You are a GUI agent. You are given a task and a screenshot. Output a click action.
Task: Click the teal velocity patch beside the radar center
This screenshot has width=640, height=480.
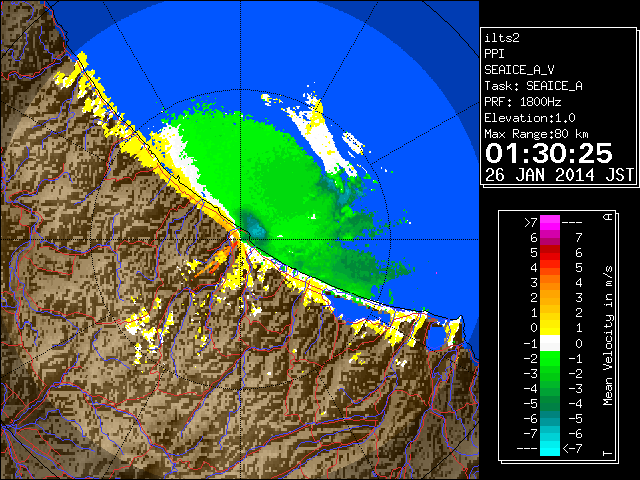pyautogui.click(x=256, y=229)
